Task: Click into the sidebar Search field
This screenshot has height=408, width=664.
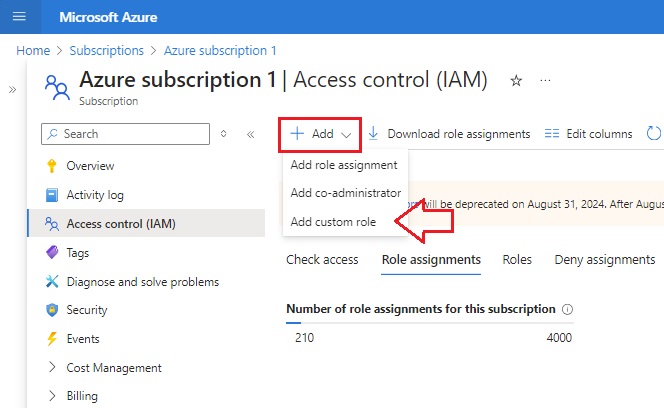Action: (125, 134)
